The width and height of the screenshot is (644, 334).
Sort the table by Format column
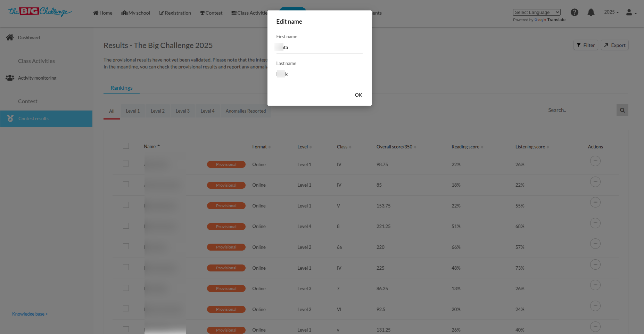(261, 147)
